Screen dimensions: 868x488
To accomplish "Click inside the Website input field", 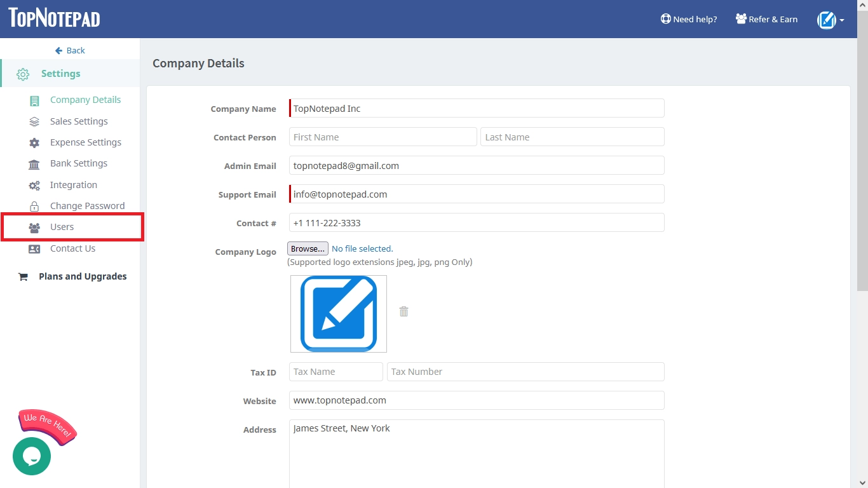I will point(475,400).
